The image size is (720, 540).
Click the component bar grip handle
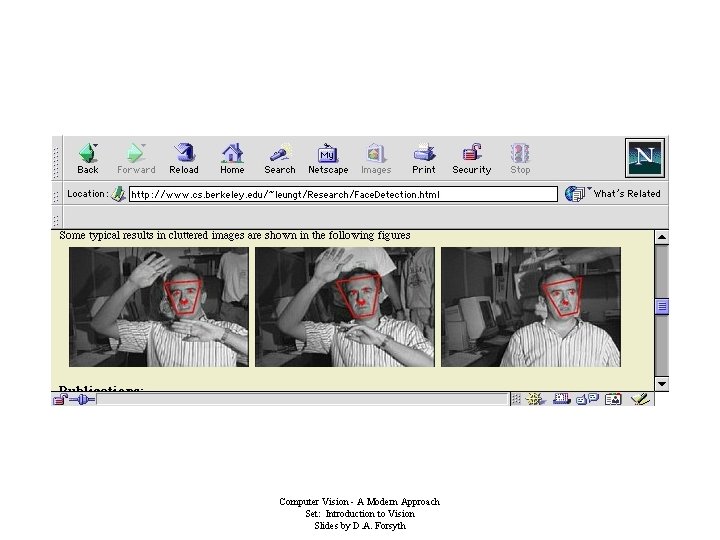click(516, 399)
